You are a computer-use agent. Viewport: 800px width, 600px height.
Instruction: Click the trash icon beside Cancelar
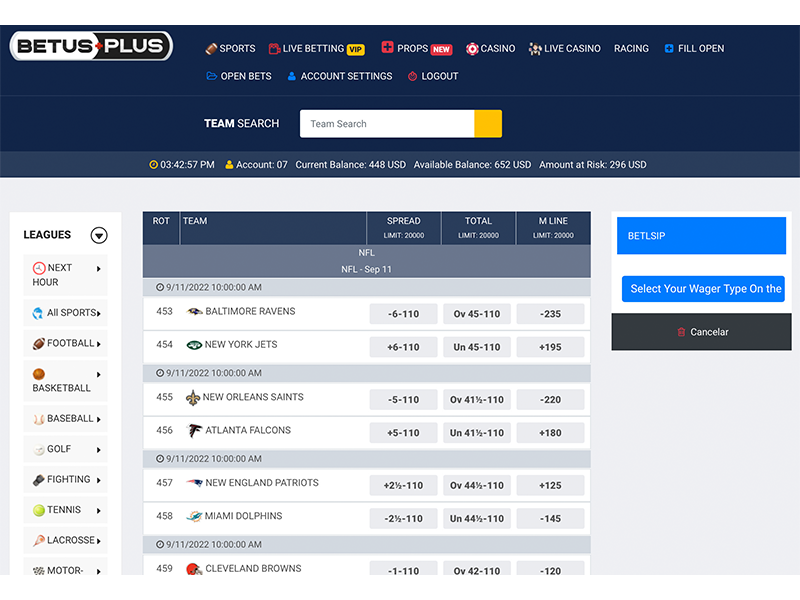(681, 332)
